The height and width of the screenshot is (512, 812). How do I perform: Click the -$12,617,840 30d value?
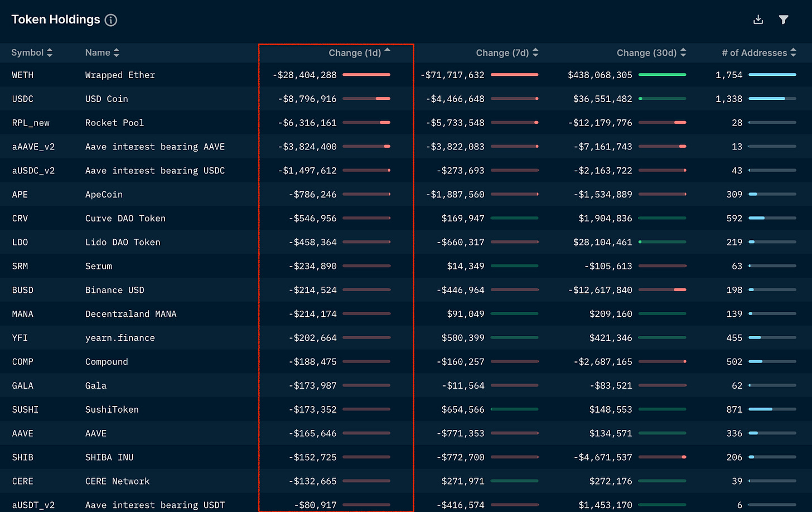[x=600, y=290]
